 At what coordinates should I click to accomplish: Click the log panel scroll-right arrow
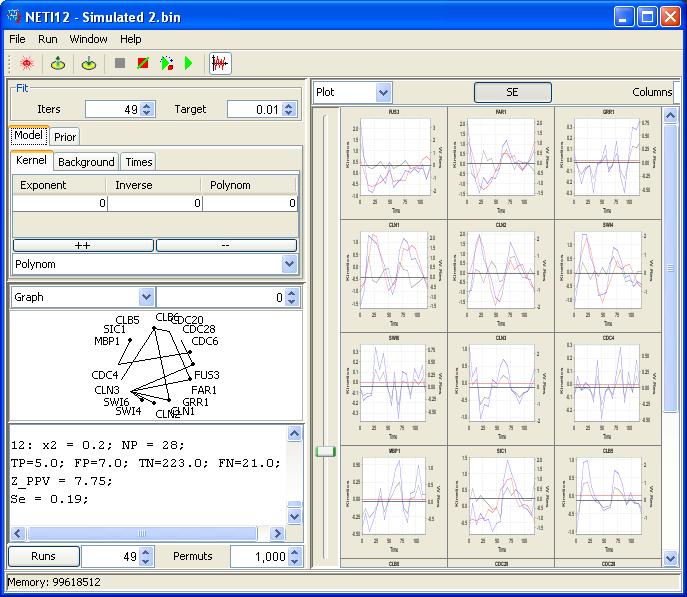pos(277,533)
